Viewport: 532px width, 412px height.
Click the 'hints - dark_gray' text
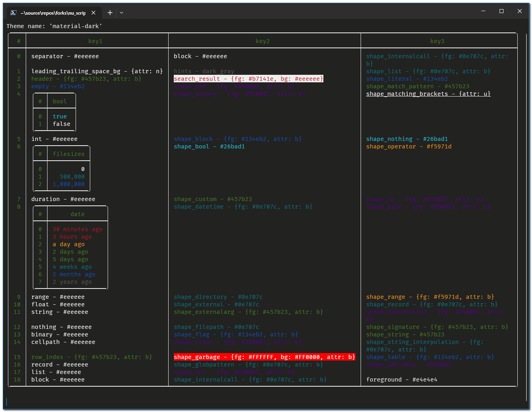tap(204, 71)
